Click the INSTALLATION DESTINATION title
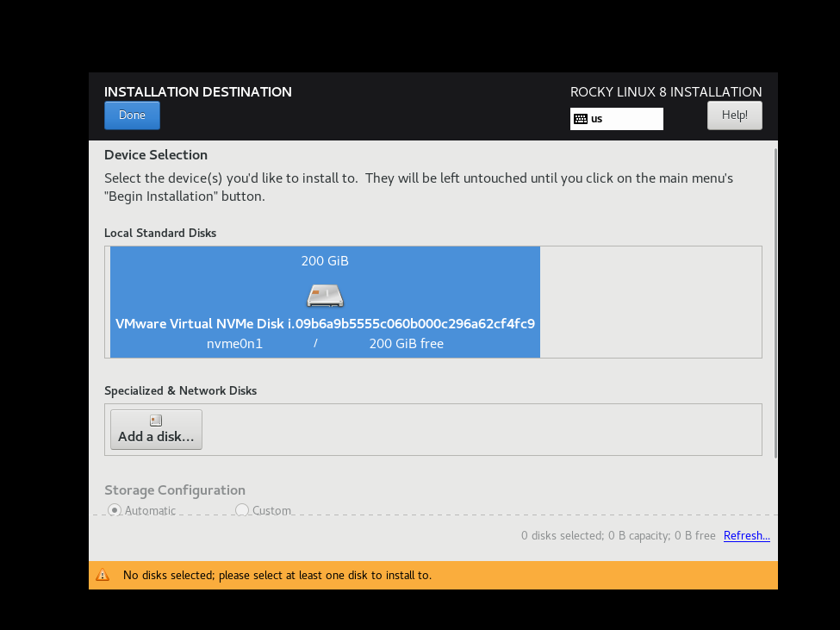Image resolution: width=840 pixels, height=630 pixels. point(198,91)
